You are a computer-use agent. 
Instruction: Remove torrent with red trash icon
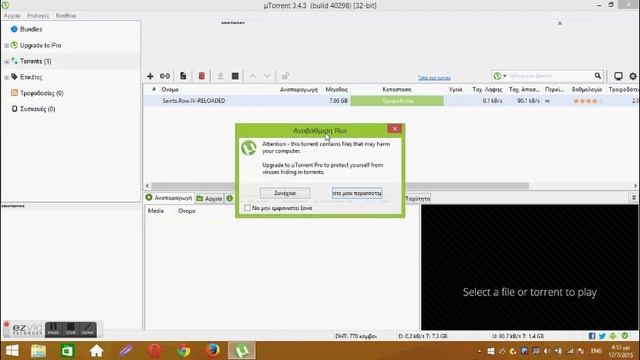pyautogui.click(x=202, y=76)
